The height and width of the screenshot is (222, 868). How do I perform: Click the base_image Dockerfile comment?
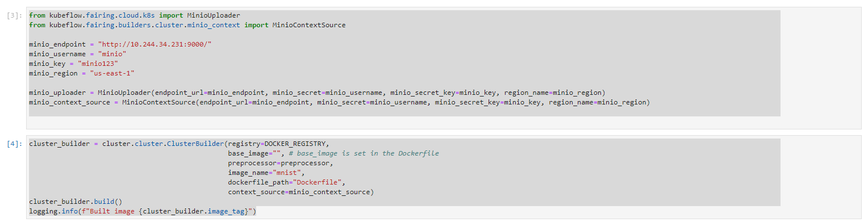364,153
